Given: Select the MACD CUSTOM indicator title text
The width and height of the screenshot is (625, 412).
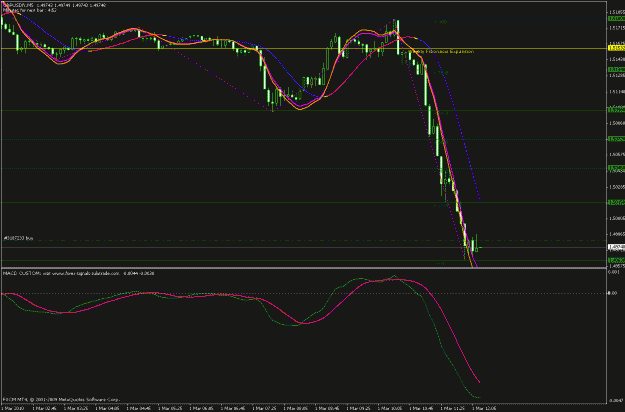Looking at the screenshot, I should click(x=79, y=273).
